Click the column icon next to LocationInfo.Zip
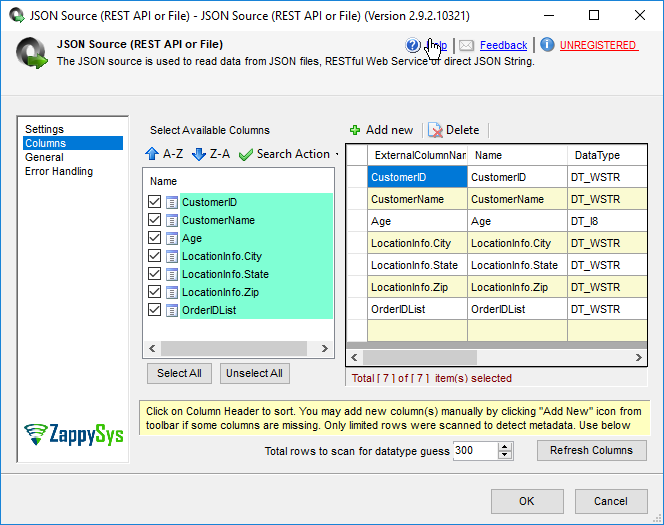This screenshot has width=664, height=525. tap(172, 292)
